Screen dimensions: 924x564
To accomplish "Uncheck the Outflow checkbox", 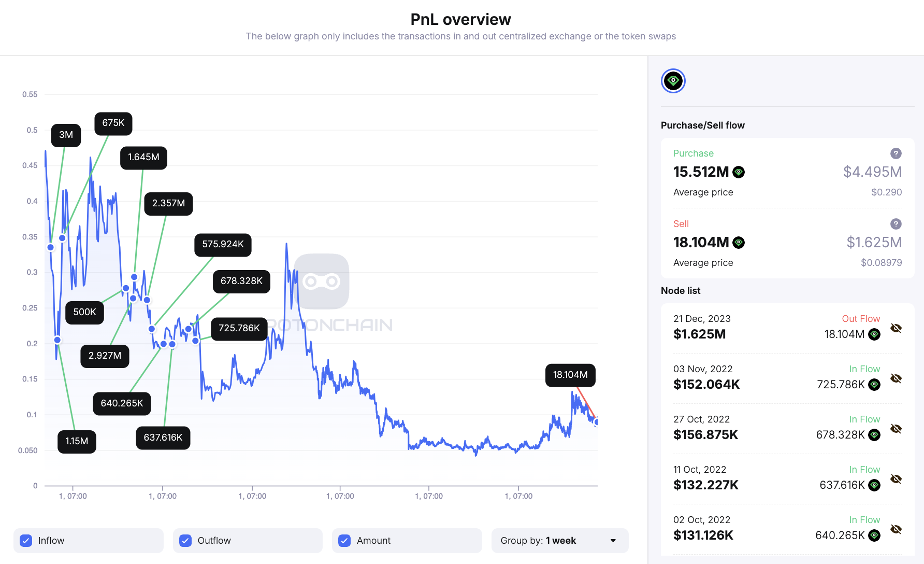I will [185, 541].
